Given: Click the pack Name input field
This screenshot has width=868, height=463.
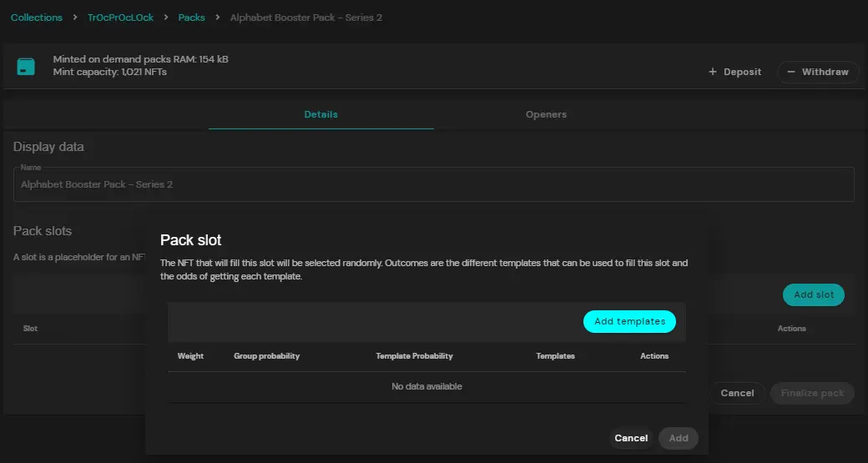Looking at the screenshot, I should (433, 184).
